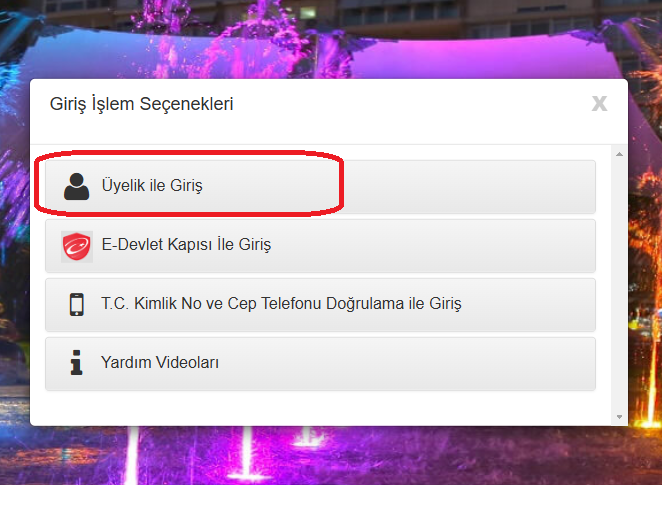This screenshot has height=506, width=662.
Task: Click the scrollbar down arrow
Action: pyautogui.click(x=619, y=417)
